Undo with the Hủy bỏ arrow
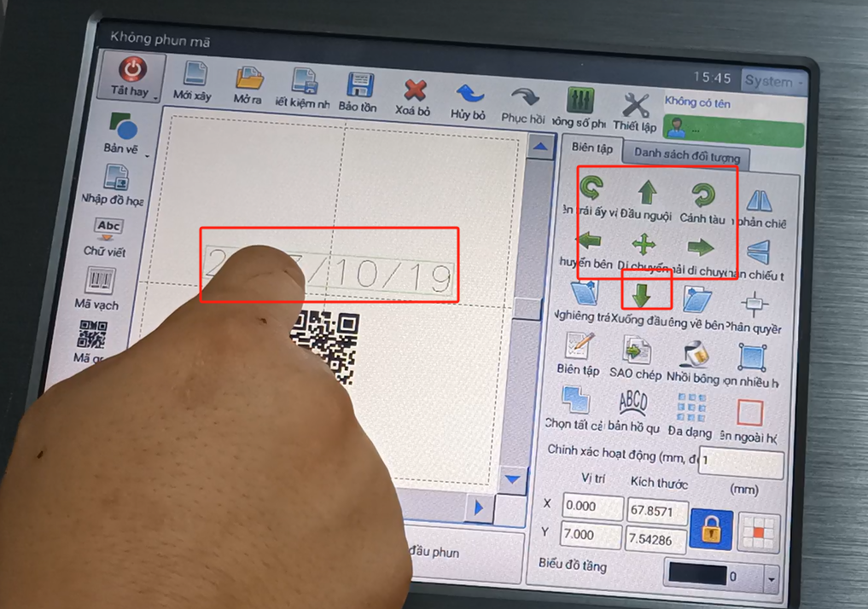 (469, 96)
